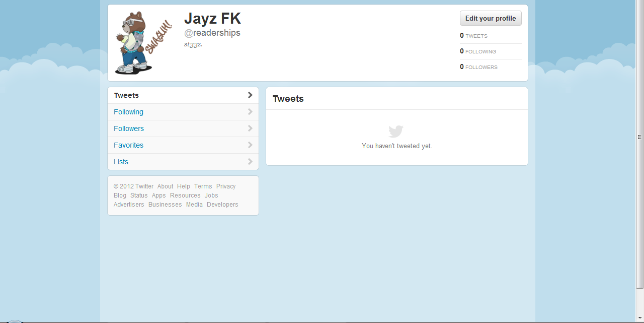Viewport: 644px width, 323px height.
Task: Click the chevron in the Tweets row
Action: 250,95
